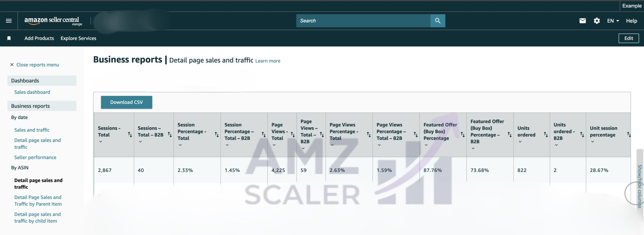Expand chevron under Sessions – Total – B2B header
This screenshot has height=235, width=644.
tap(141, 142)
